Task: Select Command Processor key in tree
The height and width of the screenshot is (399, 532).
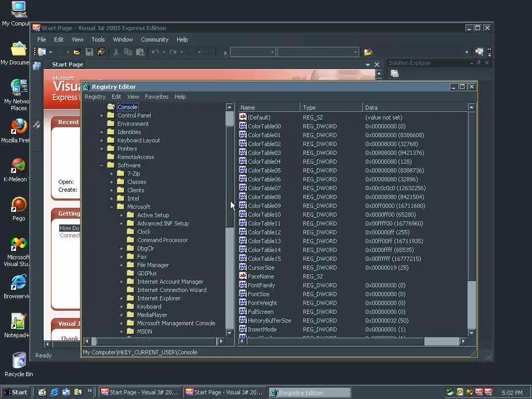Action: (x=162, y=240)
